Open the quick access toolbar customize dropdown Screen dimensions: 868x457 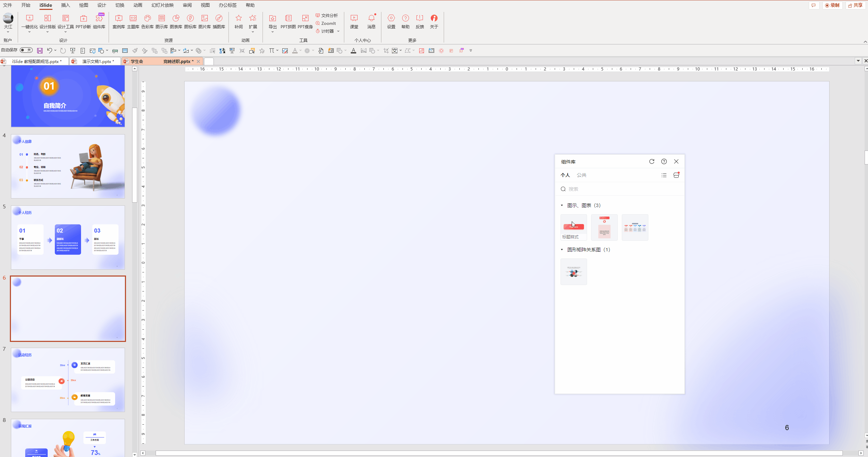tap(471, 51)
